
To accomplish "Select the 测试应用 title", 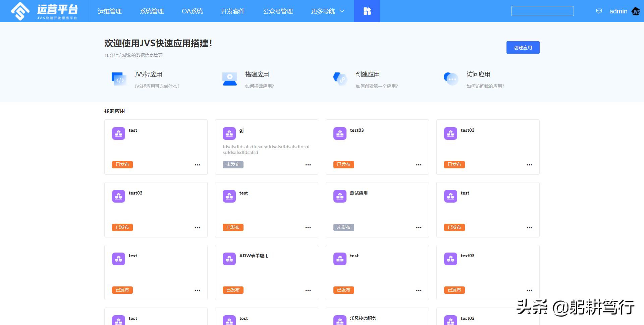I will click(359, 193).
